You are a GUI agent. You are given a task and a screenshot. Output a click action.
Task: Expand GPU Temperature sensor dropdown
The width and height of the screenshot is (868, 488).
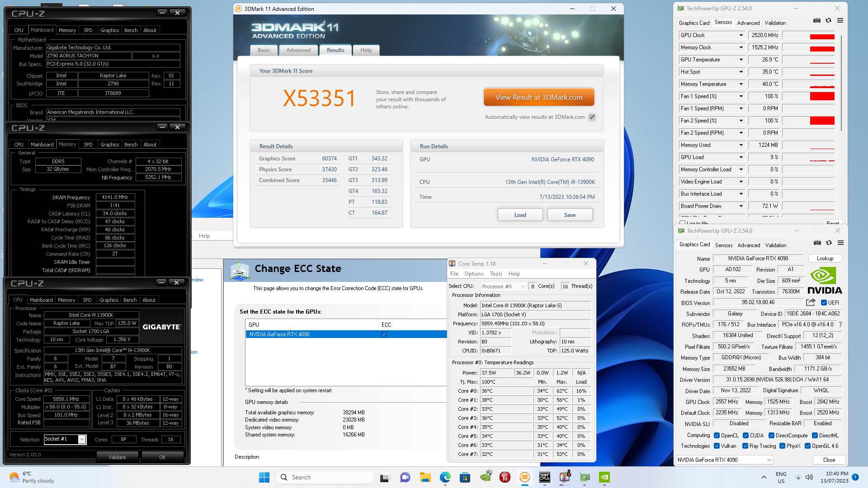click(741, 60)
